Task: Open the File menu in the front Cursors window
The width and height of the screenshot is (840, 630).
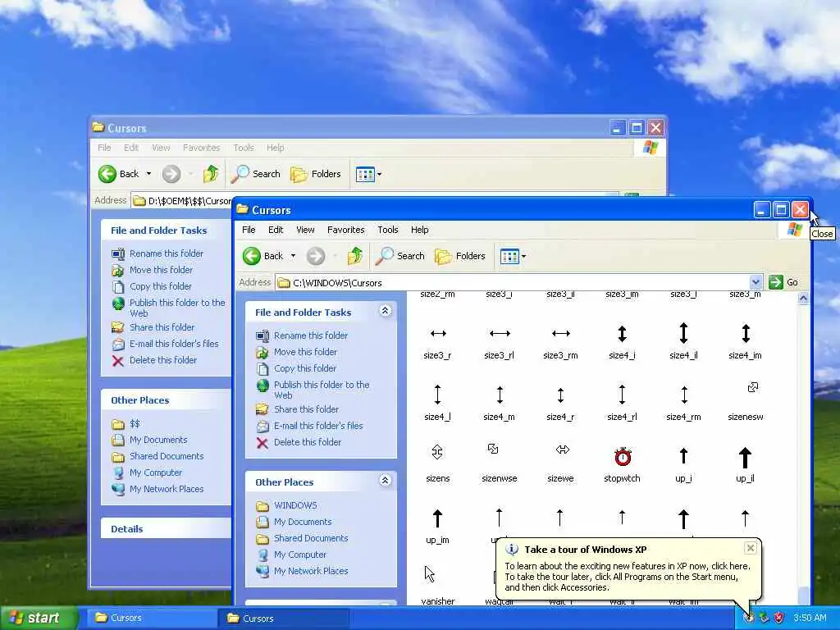Action: click(249, 230)
